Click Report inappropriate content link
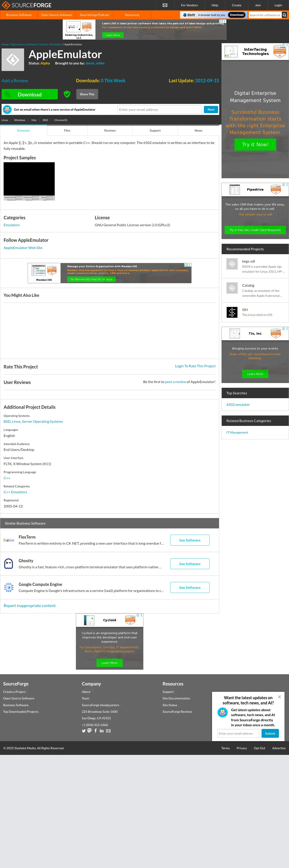This screenshot has height=868, width=289. (x=30, y=605)
